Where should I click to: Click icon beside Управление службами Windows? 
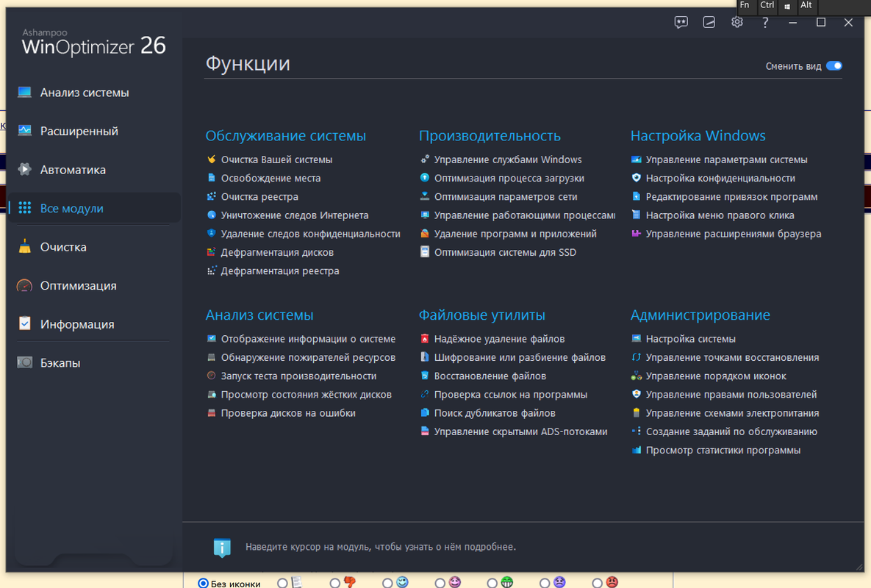tap(424, 159)
